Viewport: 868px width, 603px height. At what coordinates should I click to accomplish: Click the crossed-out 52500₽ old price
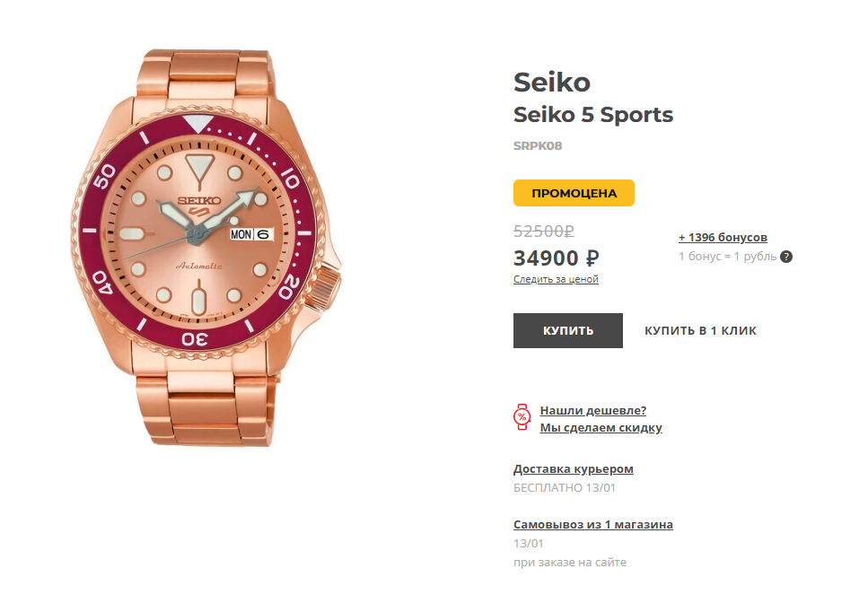coord(544,231)
